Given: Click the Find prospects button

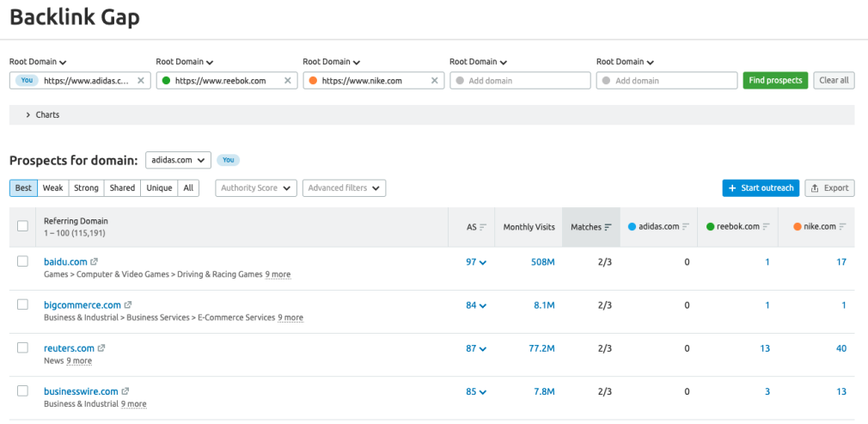Looking at the screenshot, I should tap(775, 80).
